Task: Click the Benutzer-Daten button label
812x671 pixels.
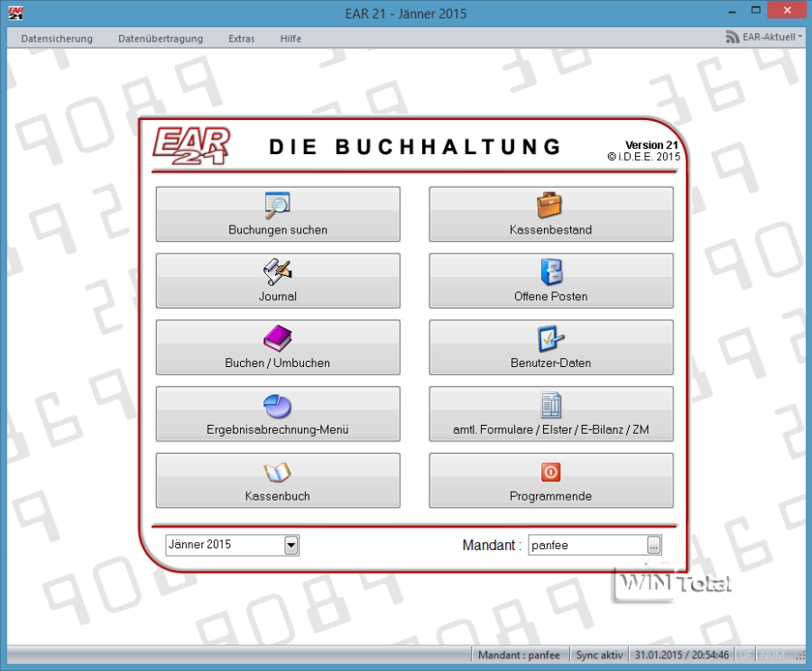Action: click(551, 363)
